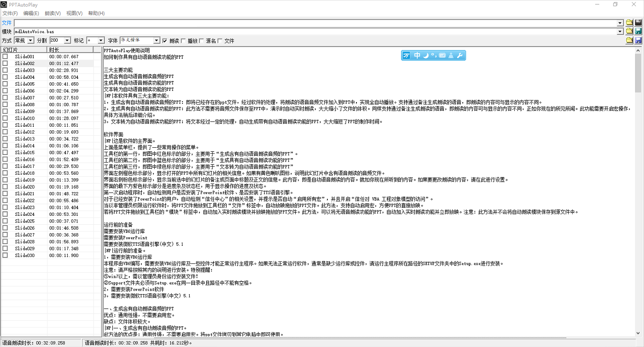Check the box beside Slide030
This screenshot has width=644, height=347.
pos(5,255)
